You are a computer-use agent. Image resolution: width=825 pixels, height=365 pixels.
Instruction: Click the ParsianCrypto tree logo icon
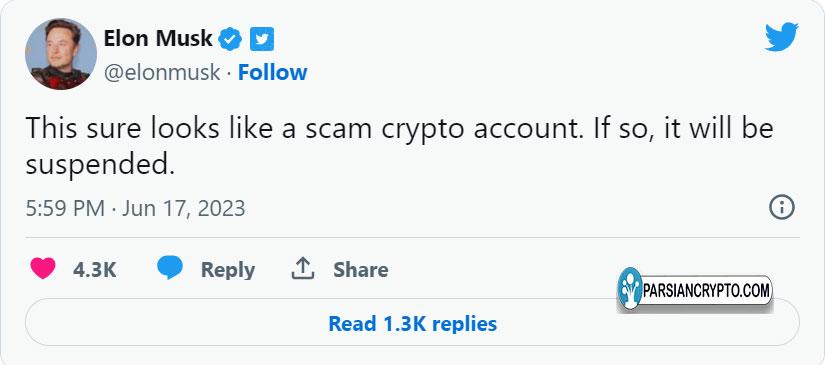click(630, 288)
